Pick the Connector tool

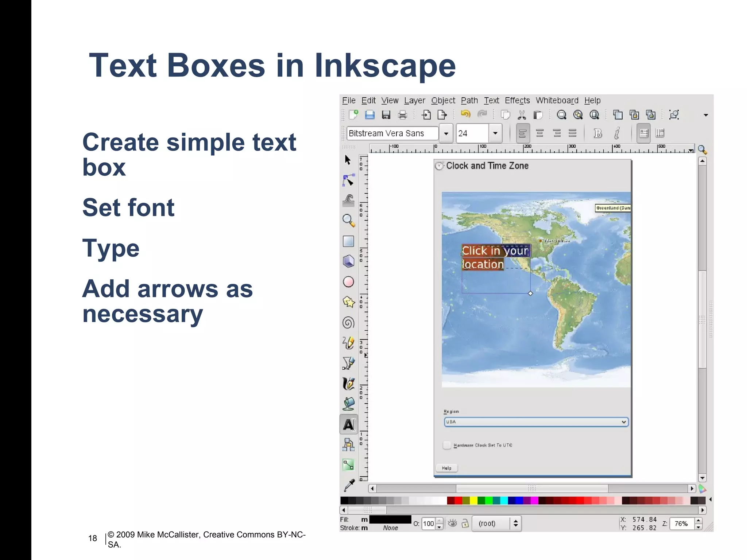pos(349,444)
